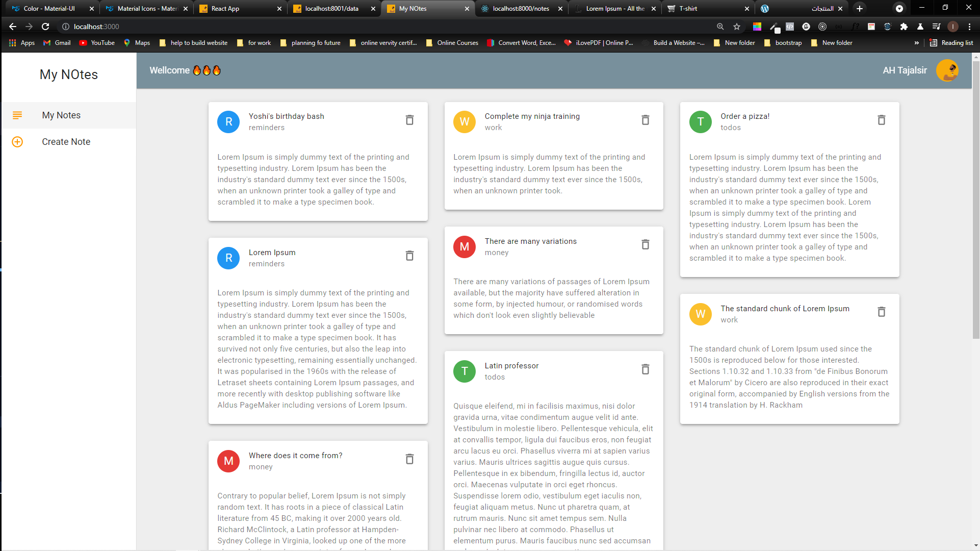Delete the "Where does it come from?" note
Screen dimensions: 980x551
(x=409, y=459)
